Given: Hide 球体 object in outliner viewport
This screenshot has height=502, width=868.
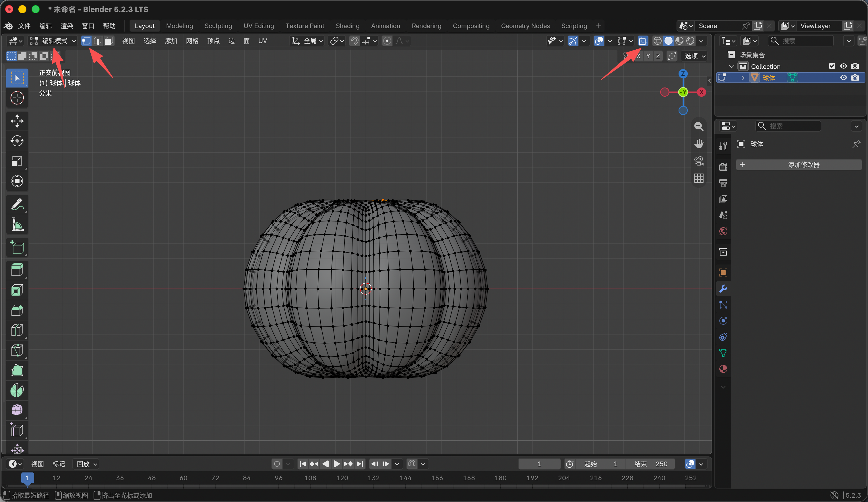Looking at the screenshot, I should tap(843, 78).
